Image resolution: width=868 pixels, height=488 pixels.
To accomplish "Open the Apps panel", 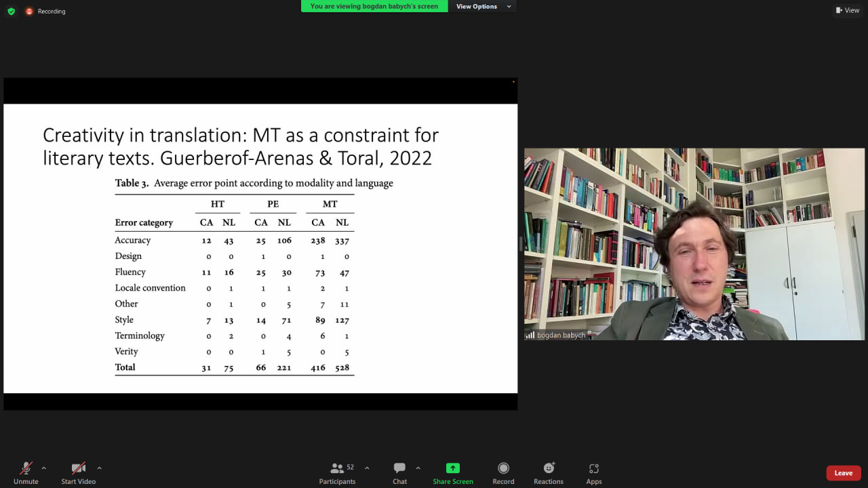I will coord(594,472).
